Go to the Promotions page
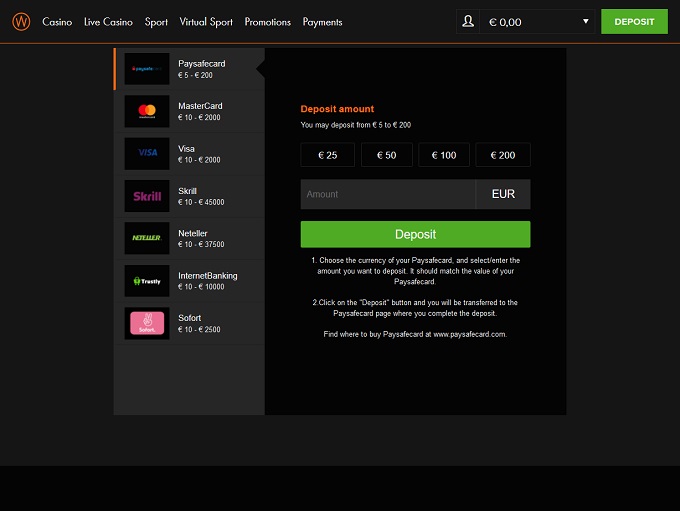This screenshot has width=680, height=511. tap(267, 22)
